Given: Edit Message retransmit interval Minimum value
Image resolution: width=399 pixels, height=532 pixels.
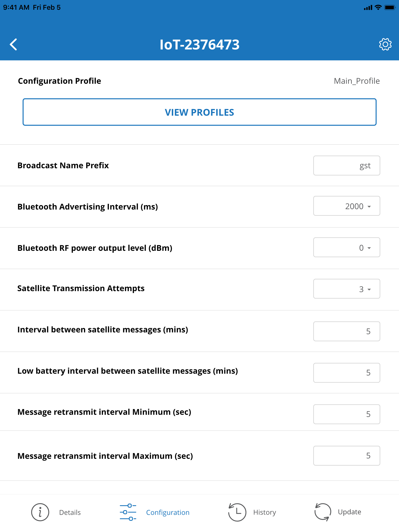Looking at the screenshot, I should pos(347,414).
